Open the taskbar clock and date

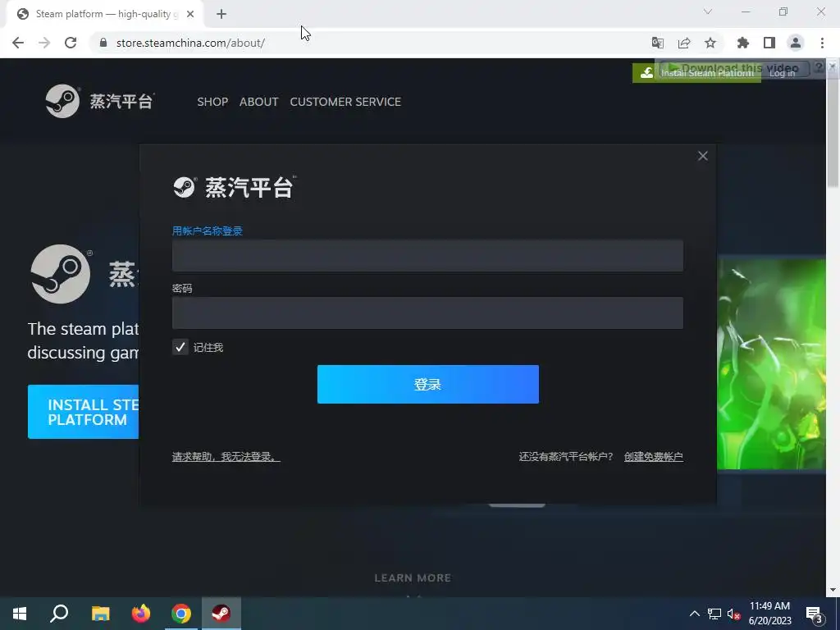click(769, 614)
